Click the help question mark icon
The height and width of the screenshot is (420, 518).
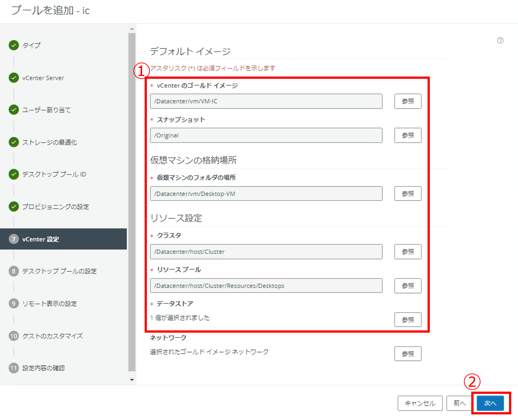500,40
